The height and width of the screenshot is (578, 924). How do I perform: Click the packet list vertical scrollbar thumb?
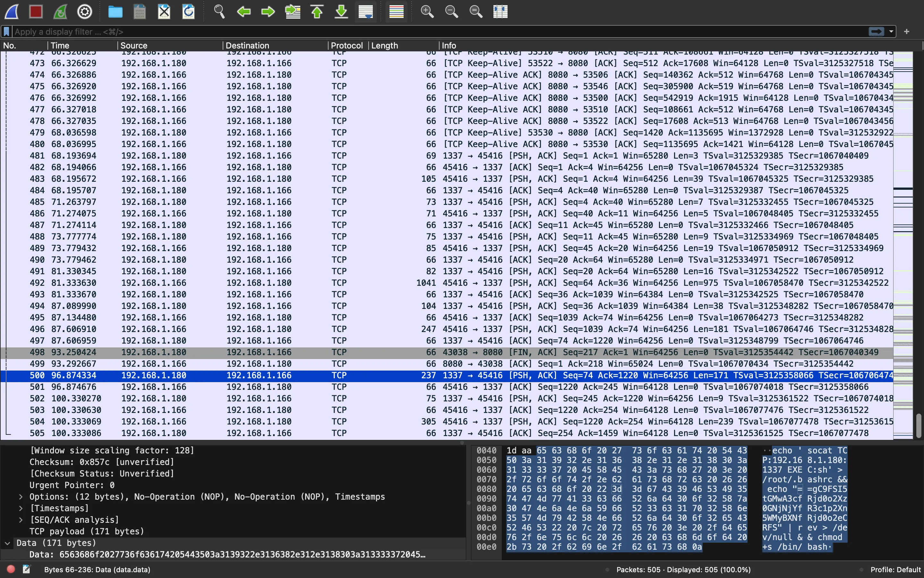(x=919, y=425)
